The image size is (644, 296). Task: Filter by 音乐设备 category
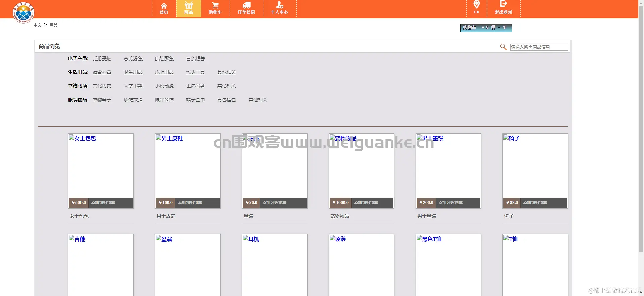tap(133, 59)
